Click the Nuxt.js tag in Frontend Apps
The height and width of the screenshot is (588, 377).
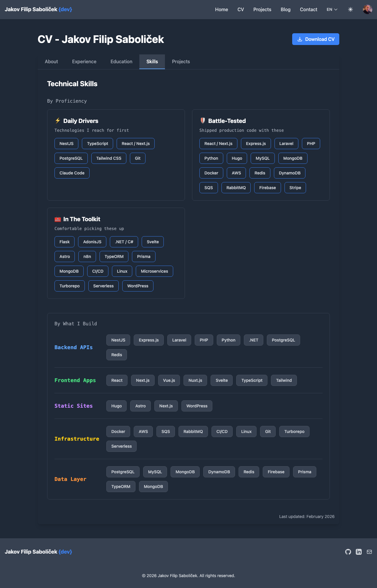pos(195,380)
